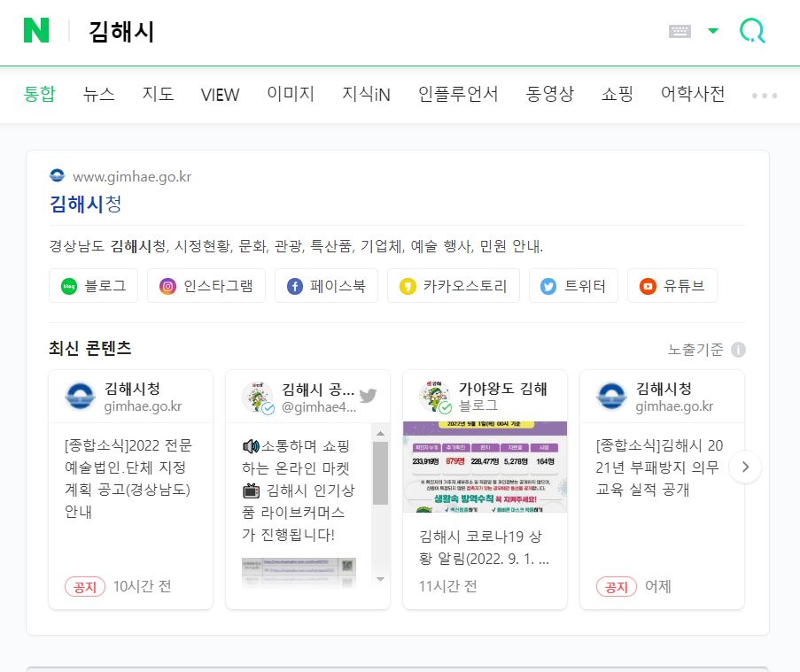Click the Instagram logo icon
This screenshot has width=800, height=672.
[167, 286]
